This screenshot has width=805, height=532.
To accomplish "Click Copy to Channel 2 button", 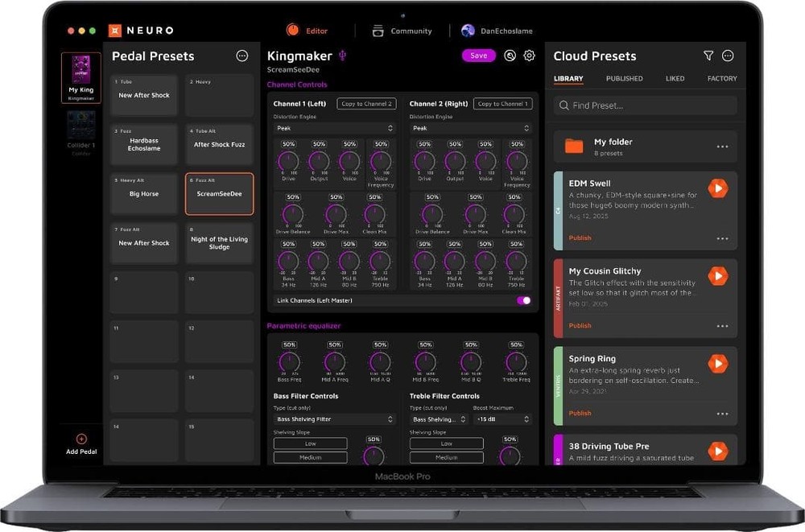I will (366, 104).
